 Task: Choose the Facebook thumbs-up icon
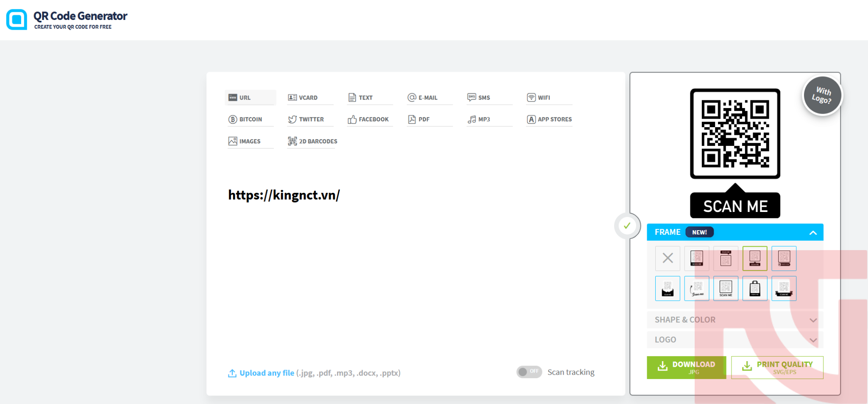[x=352, y=120]
